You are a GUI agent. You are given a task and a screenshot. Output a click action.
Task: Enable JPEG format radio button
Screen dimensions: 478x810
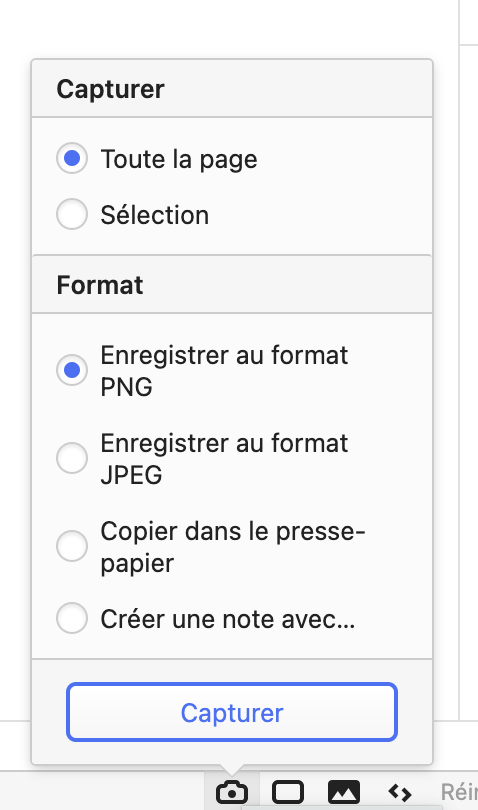pos(72,458)
